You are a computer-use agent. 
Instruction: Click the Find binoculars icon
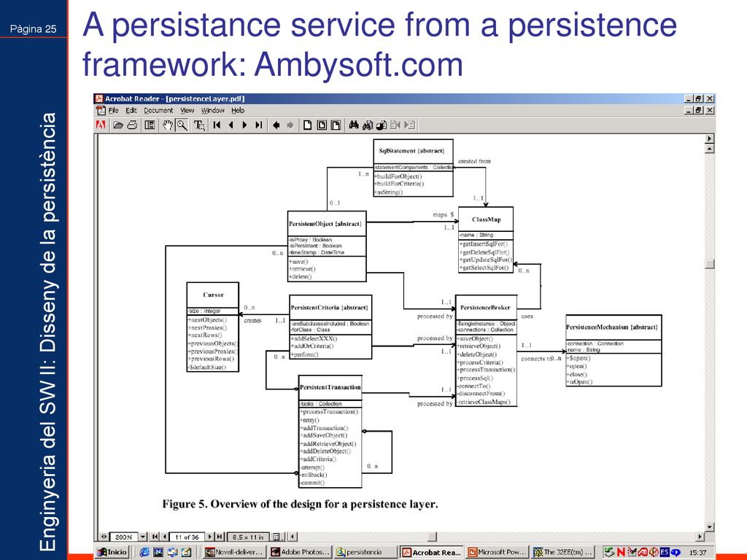tap(354, 125)
